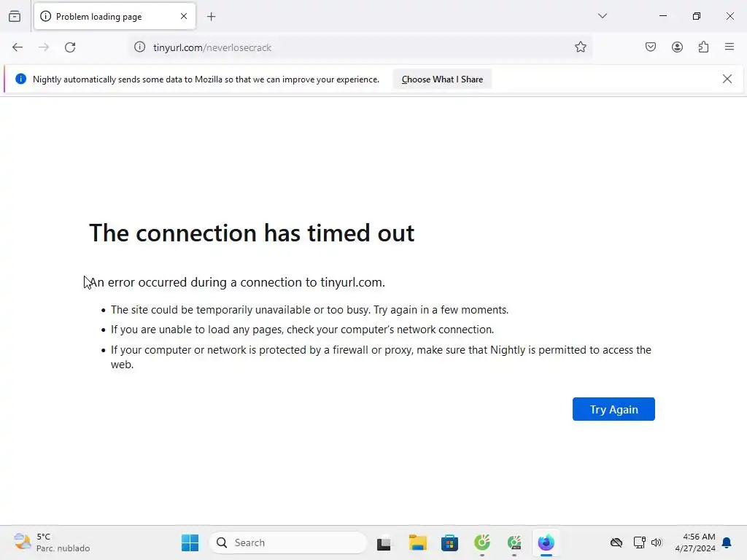Click the cloud sync tray icon
Image resolution: width=747 pixels, height=560 pixels.
(616, 542)
